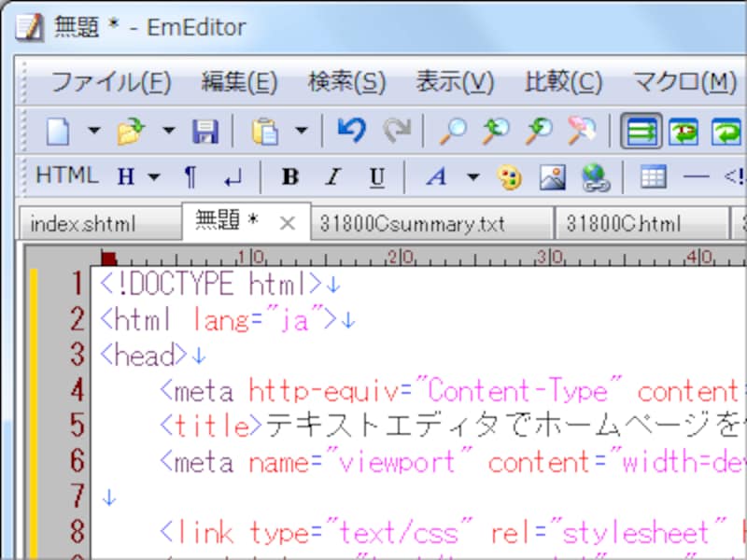747x560 pixels.
Task: Insert hyperlink with globe icon
Action: [596, 177]
